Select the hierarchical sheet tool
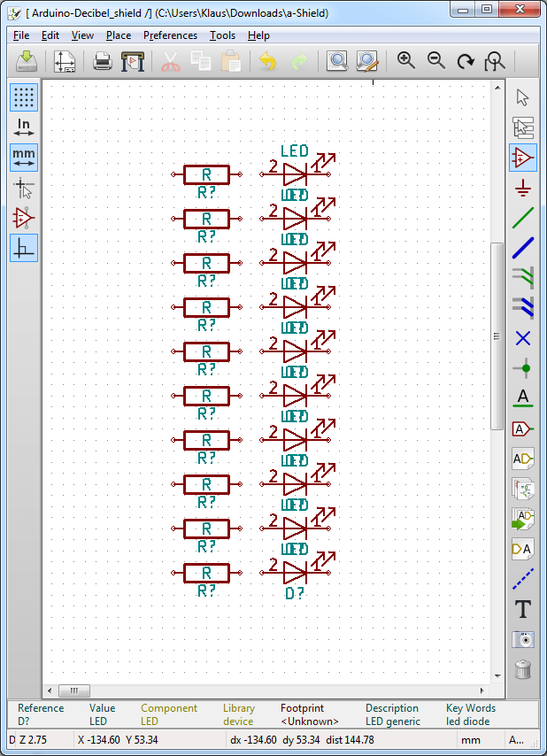Image resolution: width=547 pixels, height=756 pixels. tap(523, 489)
